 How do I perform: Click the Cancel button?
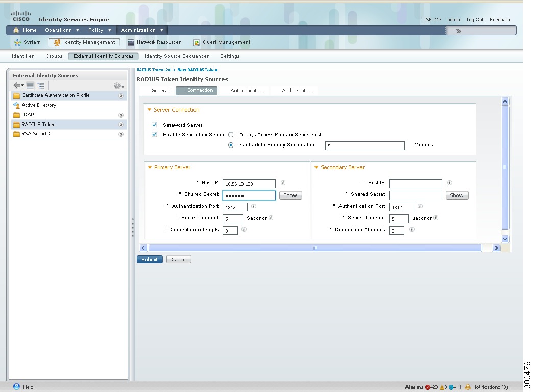(179, 259)
